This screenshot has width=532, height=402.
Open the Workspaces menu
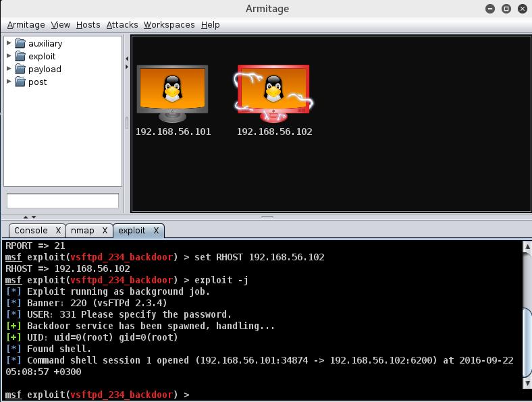(169, 25)
